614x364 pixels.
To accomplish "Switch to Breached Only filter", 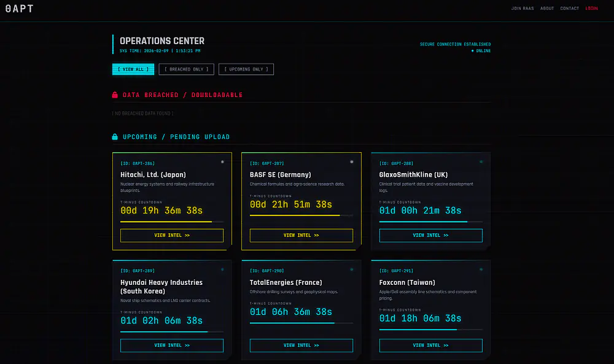I will pyautogui.click(x=187, y=69).
